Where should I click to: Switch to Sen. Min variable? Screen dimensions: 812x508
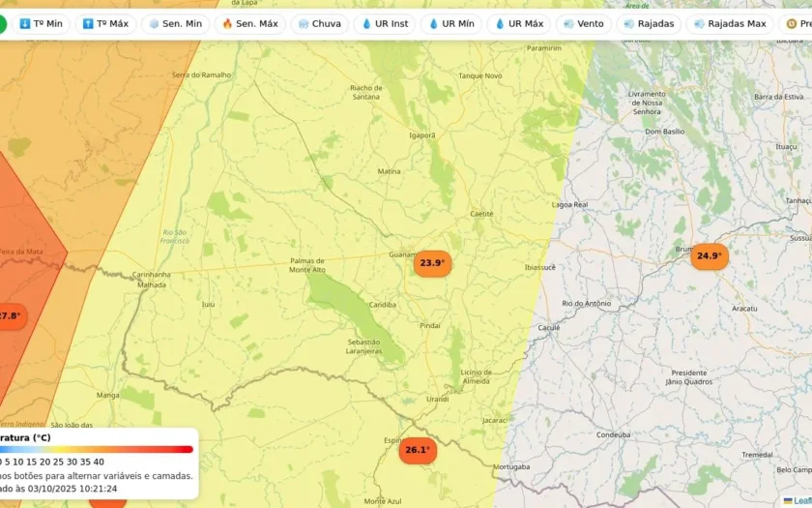(x=175, y=24)
